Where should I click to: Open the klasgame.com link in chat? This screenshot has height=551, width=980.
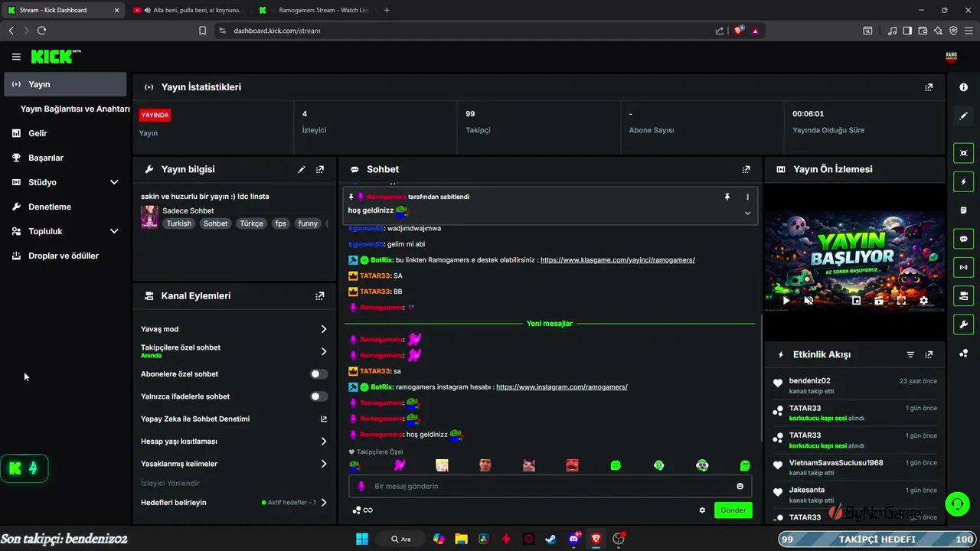click(617, 260)
